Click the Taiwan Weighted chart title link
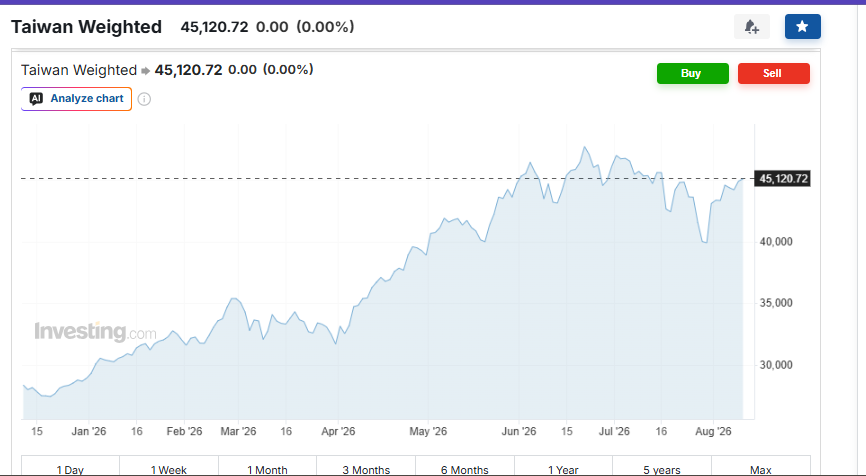The image size is (866, 476). click(x=79, y=70)
